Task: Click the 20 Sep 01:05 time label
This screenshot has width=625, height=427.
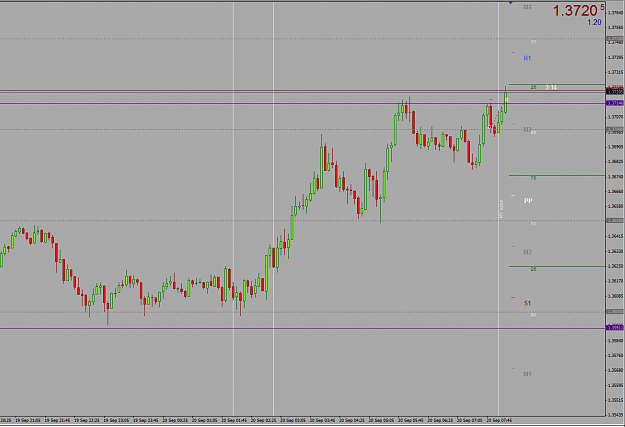Action: pos(204,420)
